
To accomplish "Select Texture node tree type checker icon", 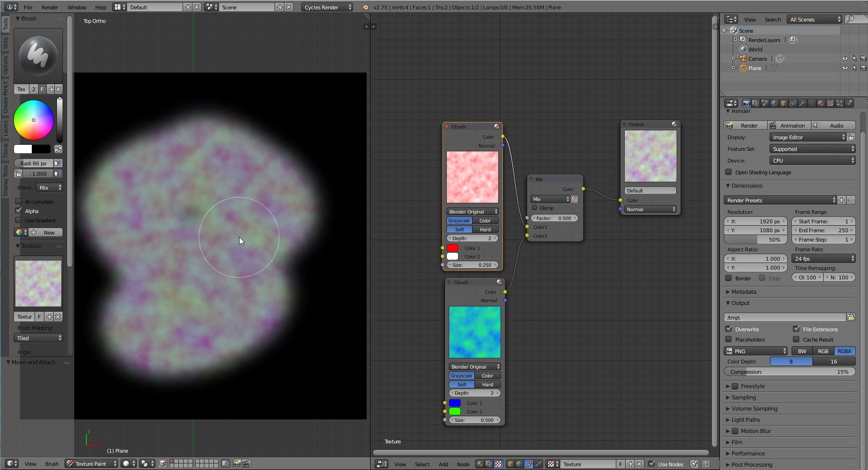I will tap(498, 464).
